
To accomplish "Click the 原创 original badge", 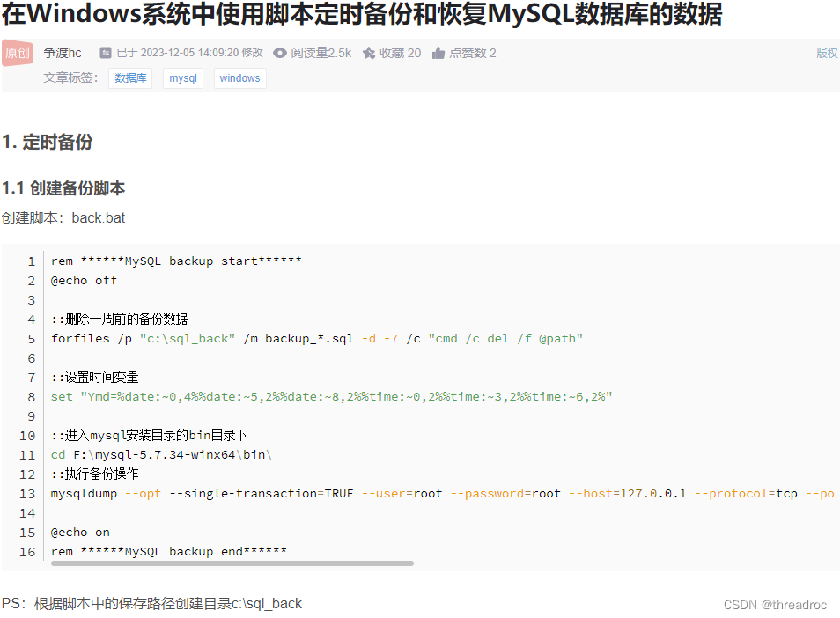I will pyautogui.click(x=18, y=53).
